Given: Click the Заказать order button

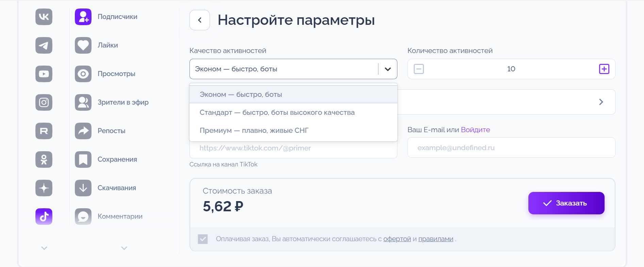Looking at the screenshot, I should pyautogui.click(x=566, y=203).
